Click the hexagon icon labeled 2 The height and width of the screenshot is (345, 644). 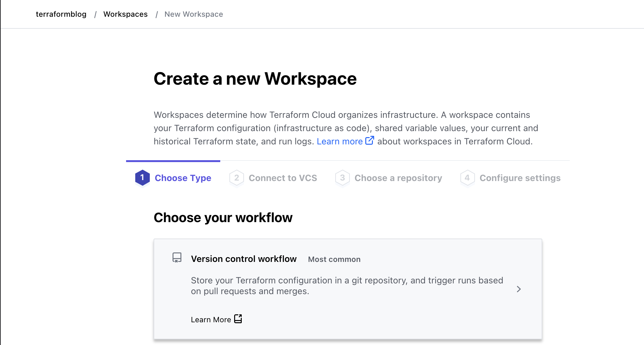click(236, 178)
